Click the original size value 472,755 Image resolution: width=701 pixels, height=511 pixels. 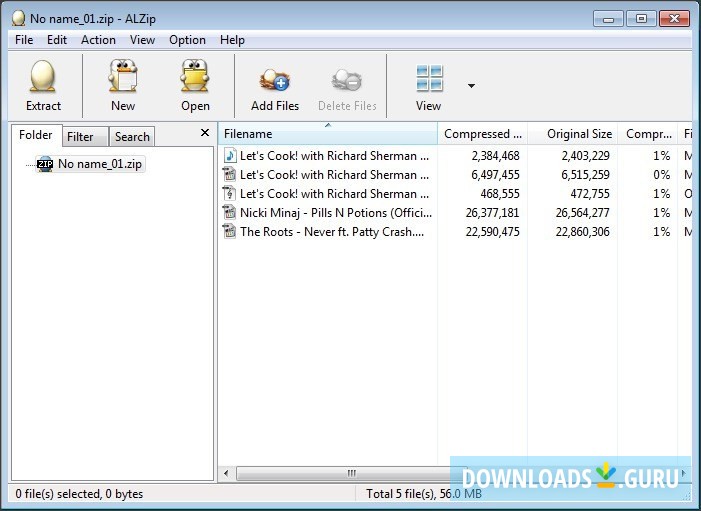590,194
